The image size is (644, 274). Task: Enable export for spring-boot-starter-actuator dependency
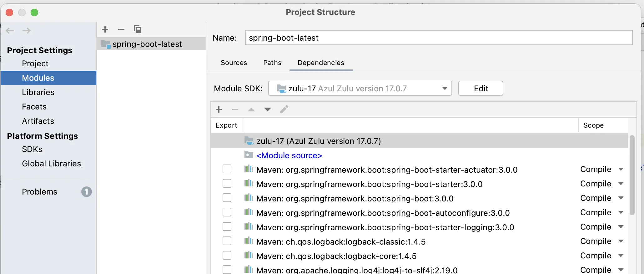point(227,169)
